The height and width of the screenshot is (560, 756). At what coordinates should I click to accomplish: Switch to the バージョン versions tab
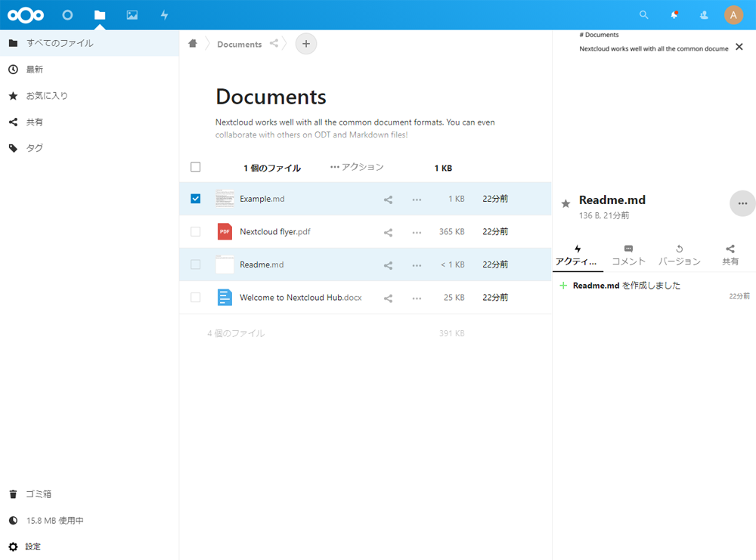[680, 255]
